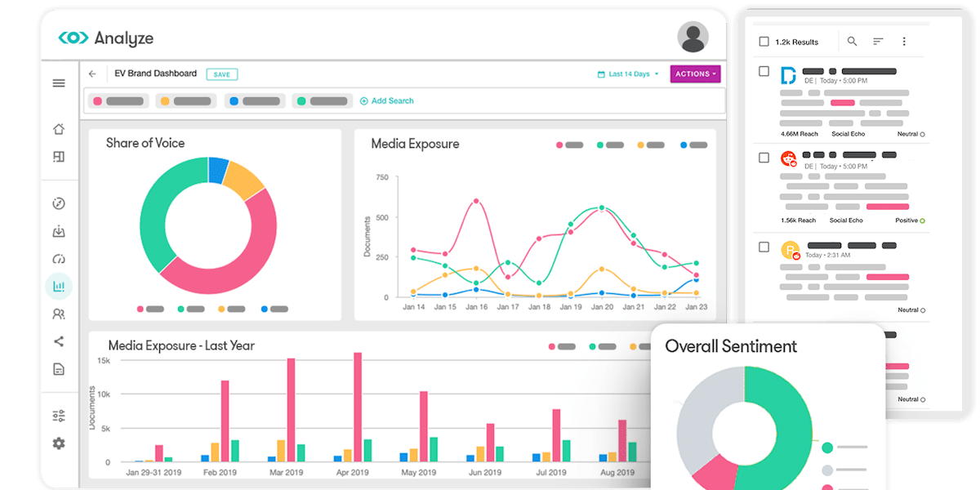Screen dimensions: 980x490
Task: Click the Add Search link
Action: click(387, 101)
